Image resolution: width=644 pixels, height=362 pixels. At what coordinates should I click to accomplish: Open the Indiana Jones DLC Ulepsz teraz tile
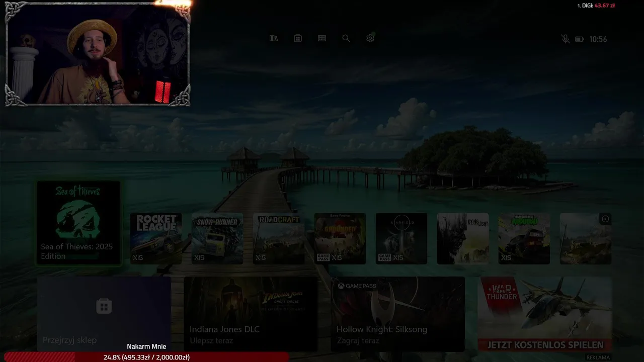click(251, 314)
